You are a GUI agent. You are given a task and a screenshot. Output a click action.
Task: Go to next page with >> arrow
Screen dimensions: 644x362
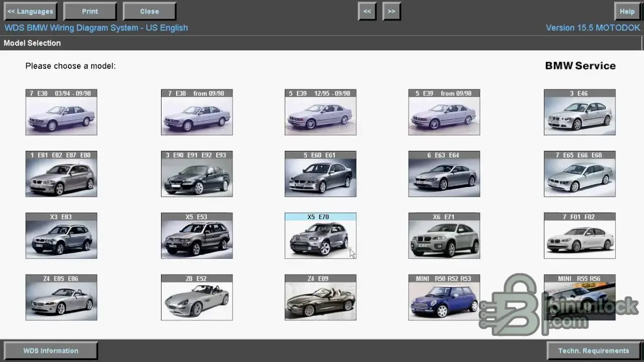click(x=391, y=11)
